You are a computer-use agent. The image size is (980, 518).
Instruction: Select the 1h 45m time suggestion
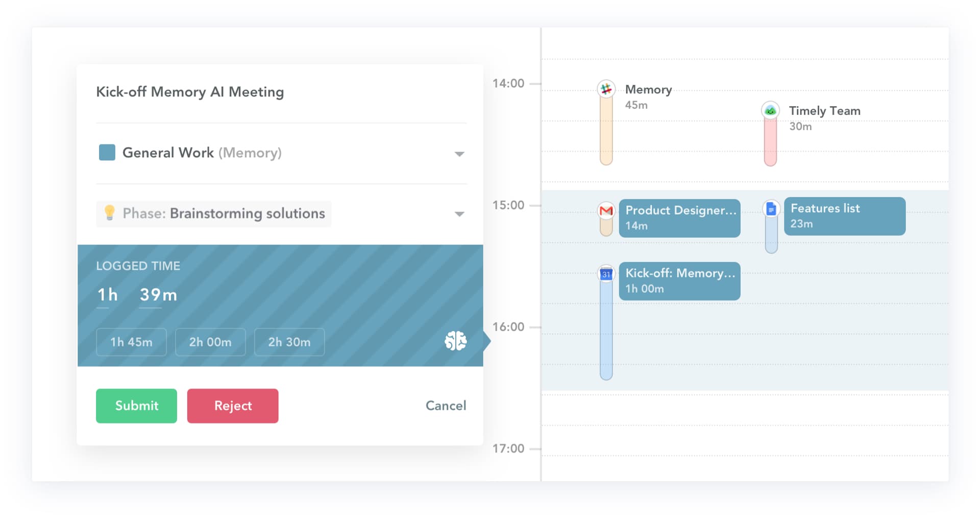(131, 342)
